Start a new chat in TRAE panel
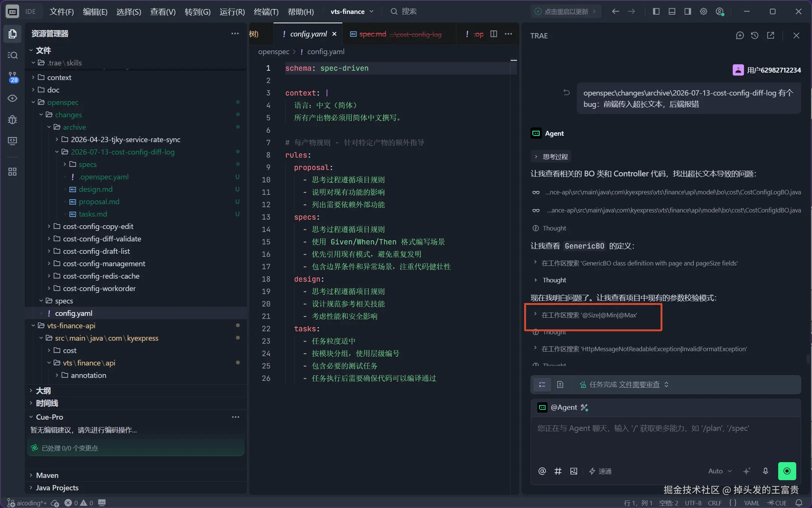Image resolution: width=812 pixels, height=508 pixels. coord(739,35)
